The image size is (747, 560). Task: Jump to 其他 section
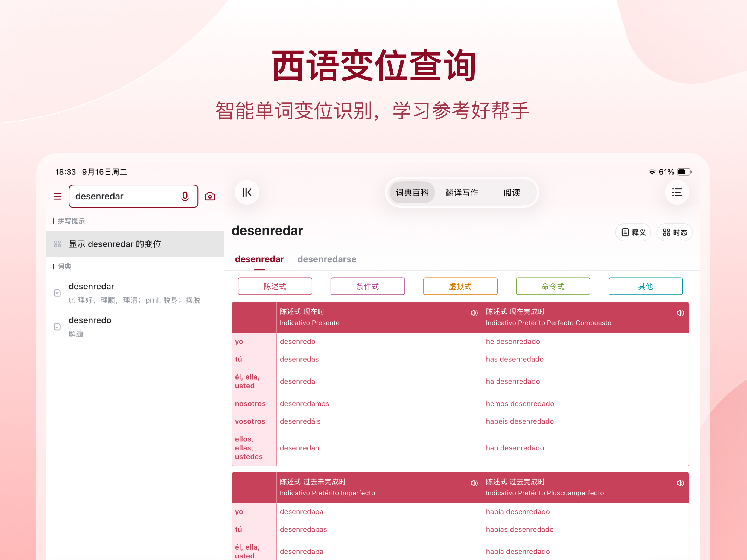point(646,286)
